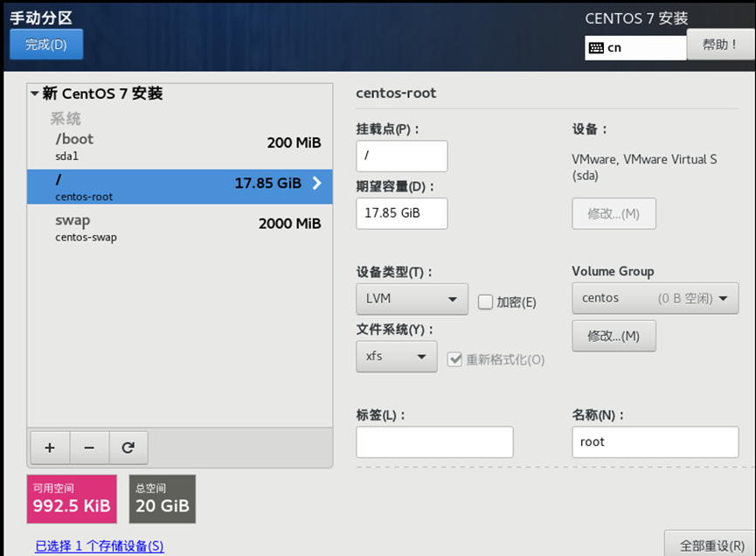Click the chevron arrow on the centos-root row
Image resolution: width=756 pixels, height=556 pixels.
tap(316, 184)
